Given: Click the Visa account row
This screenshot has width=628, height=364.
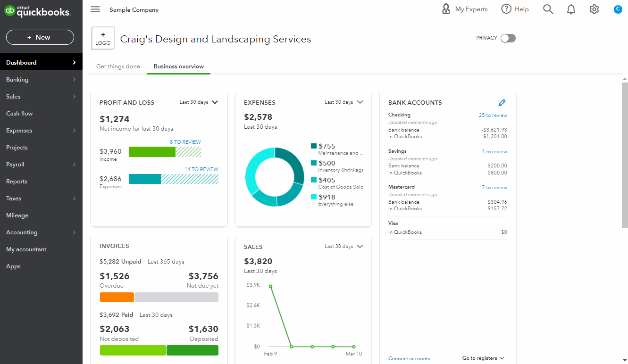Looking at the screenshot, I should (x=448, y=228).
